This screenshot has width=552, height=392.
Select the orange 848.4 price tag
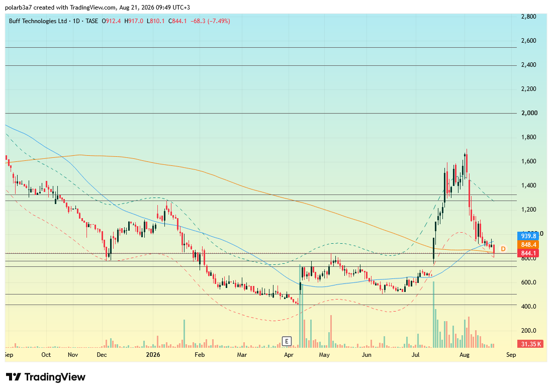click(528, 245)
